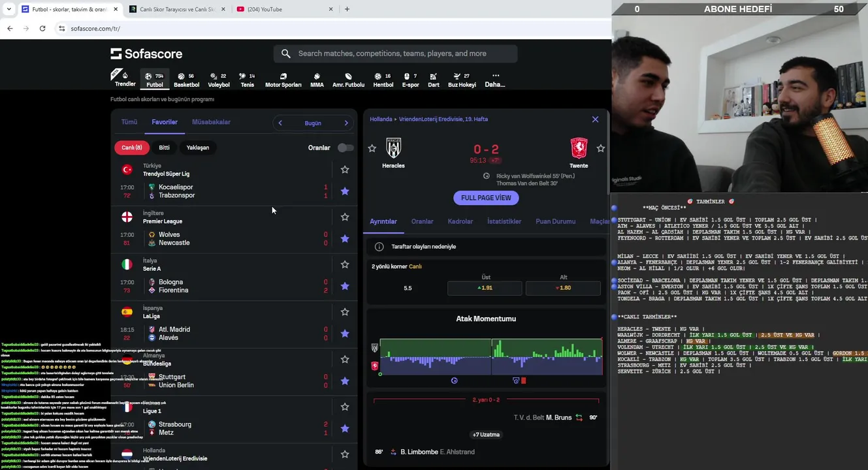Favorite the Heracles team star
Viewport: 868px width, 470px height.
(x=372, y=148)
